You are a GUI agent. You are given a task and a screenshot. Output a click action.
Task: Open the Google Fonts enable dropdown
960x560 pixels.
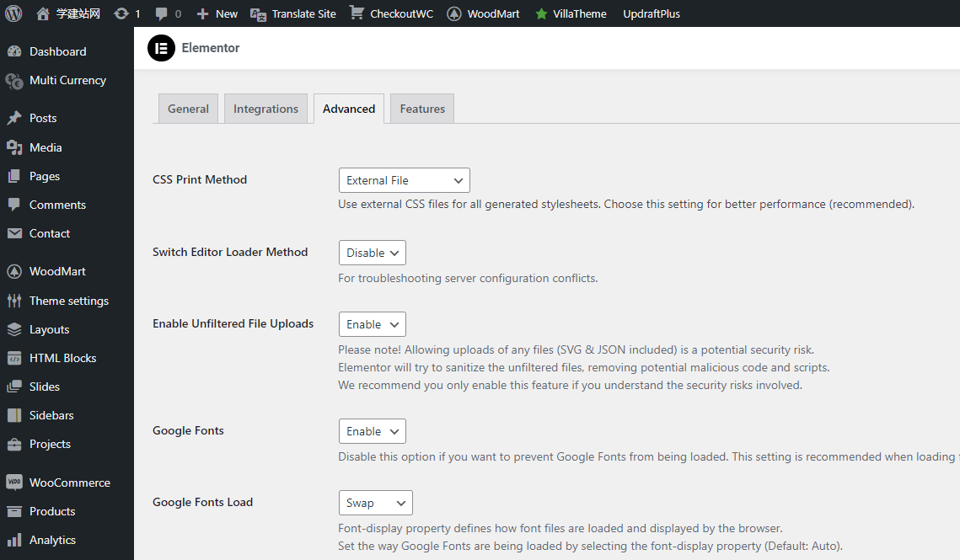[372, 431]
